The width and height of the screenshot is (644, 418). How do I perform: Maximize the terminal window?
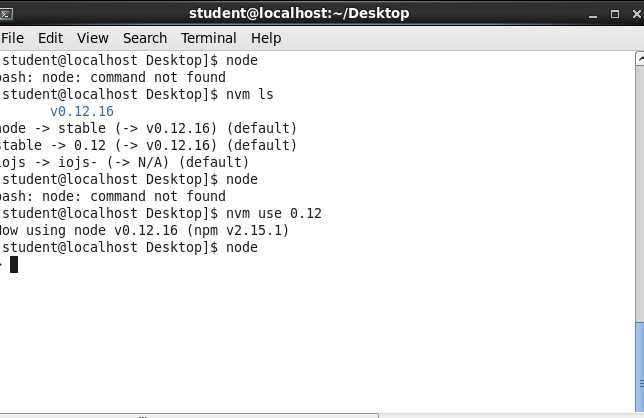615,14
